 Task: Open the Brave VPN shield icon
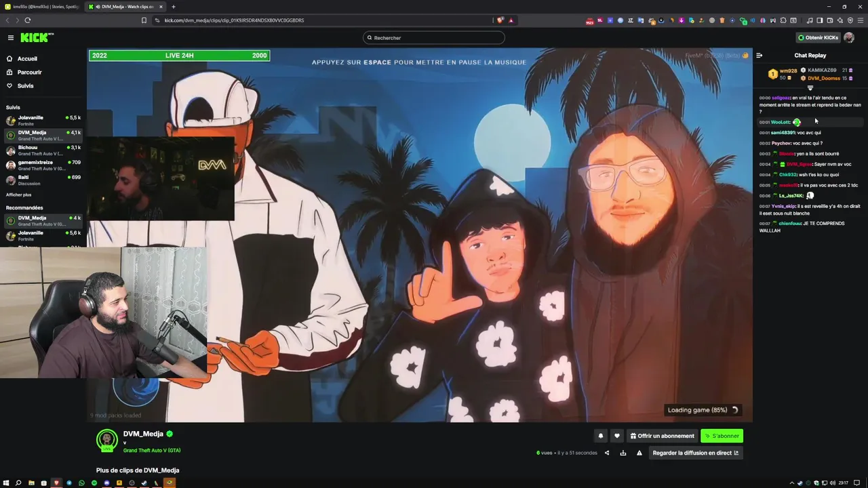(x=850, y=20)
